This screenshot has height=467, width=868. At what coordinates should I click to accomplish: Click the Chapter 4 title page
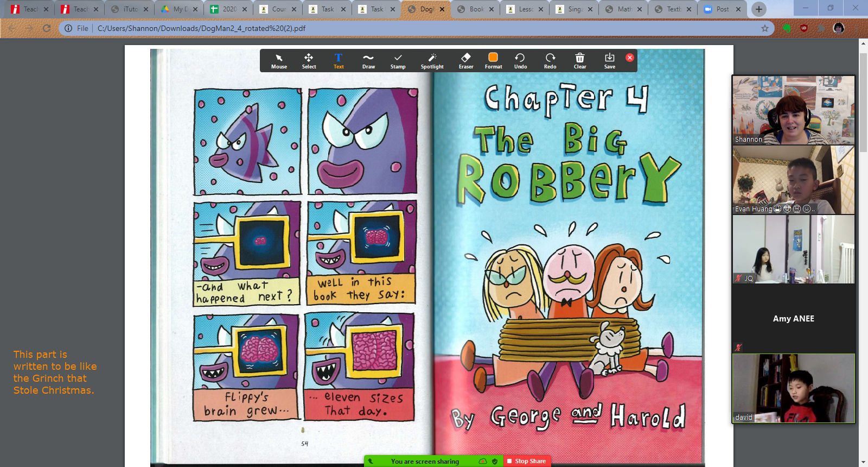click(x=569, y=255)
